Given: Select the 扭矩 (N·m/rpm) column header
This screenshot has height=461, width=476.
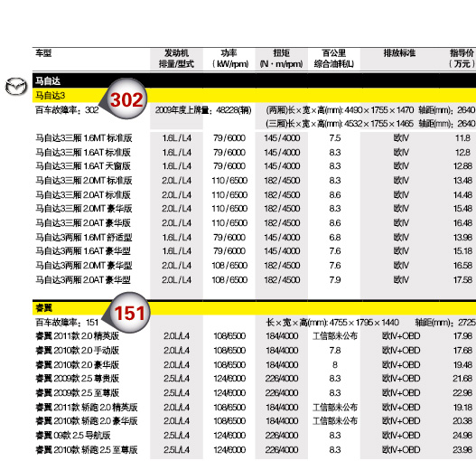Looking at the screenshot, I should 282,59.
